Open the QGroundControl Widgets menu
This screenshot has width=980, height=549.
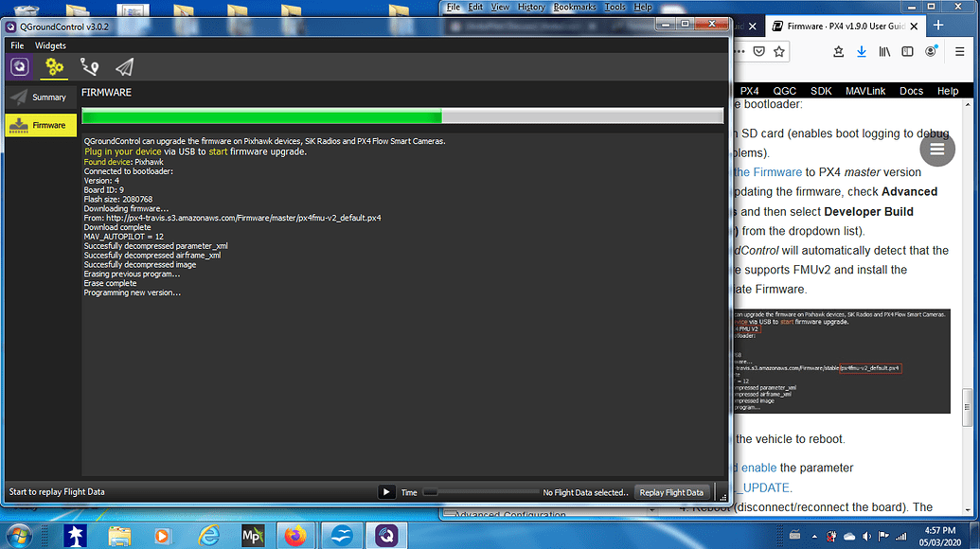(50, 45)
